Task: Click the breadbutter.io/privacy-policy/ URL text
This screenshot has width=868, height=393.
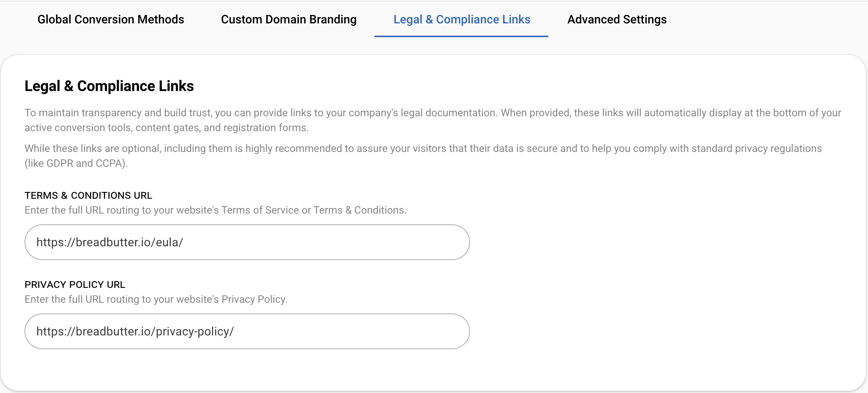Action: (135, 331)
